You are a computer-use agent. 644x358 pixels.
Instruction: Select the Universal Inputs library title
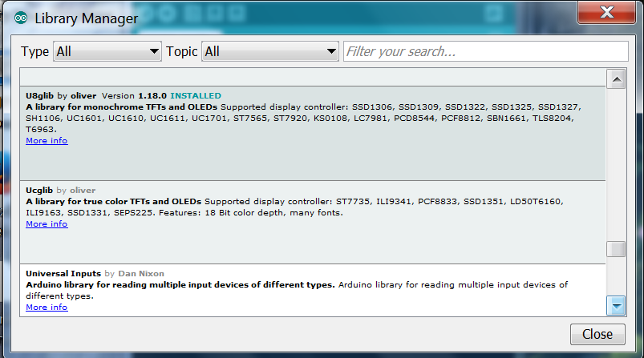tap(63, 274)
